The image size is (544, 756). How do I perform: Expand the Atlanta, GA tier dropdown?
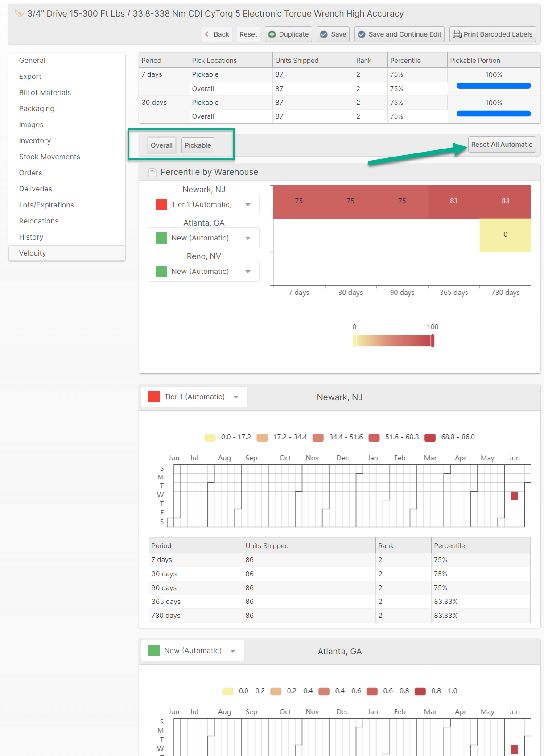(x=203, y=238)
